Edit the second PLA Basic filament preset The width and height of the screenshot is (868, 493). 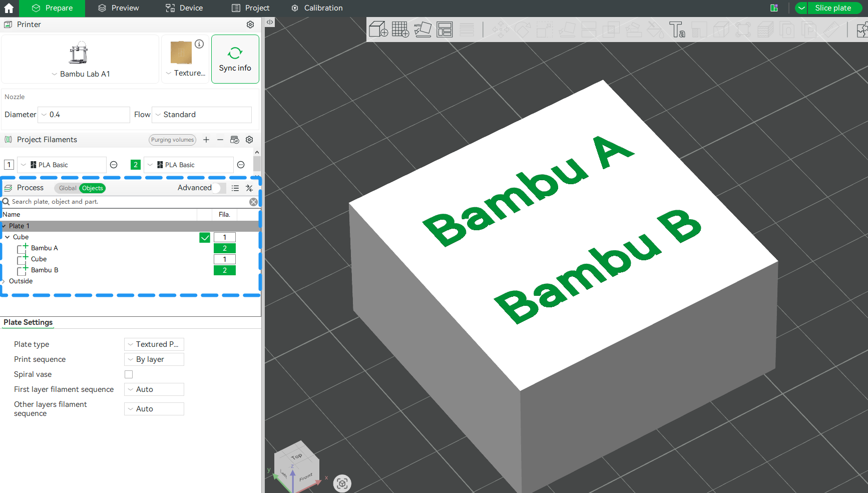(x=241, y=165)
